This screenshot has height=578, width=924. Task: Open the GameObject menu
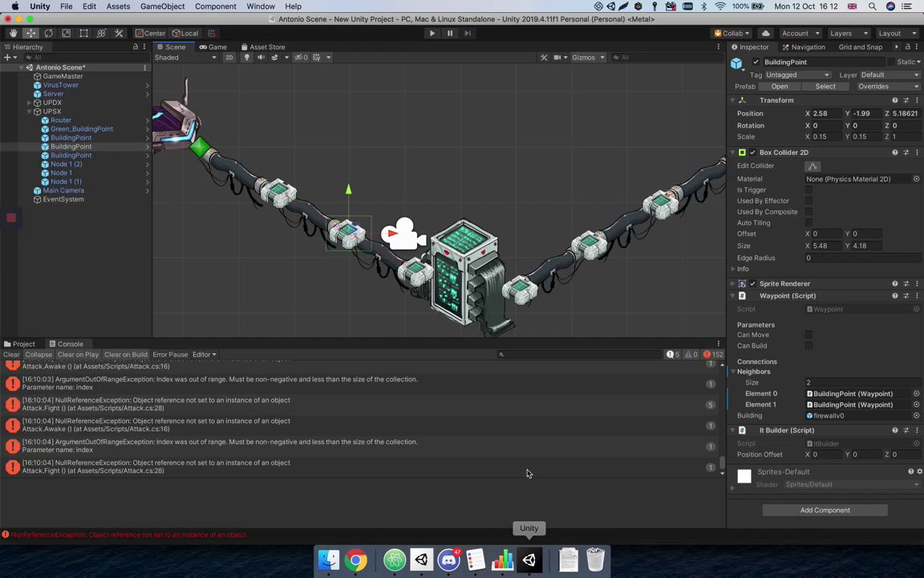[x=162, y=6]
